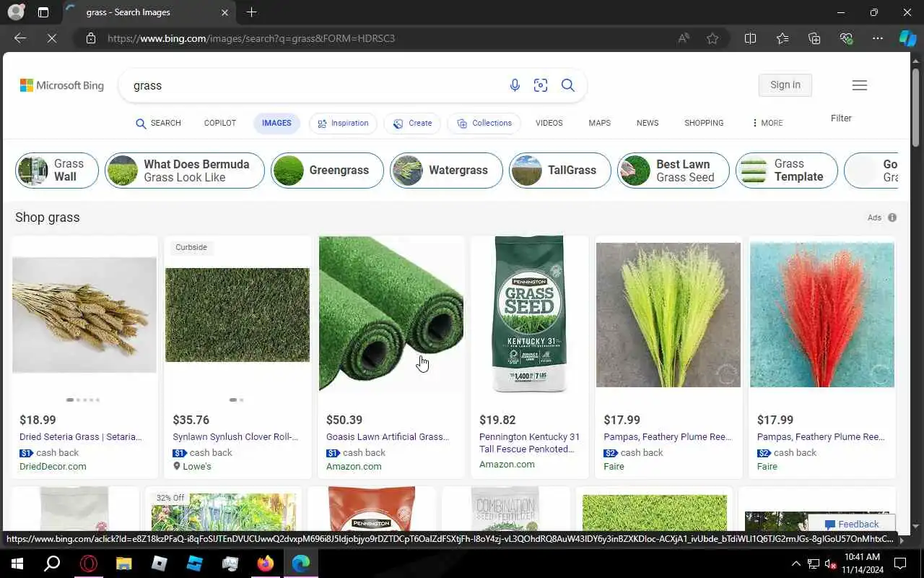Click Edge icon in the taskbar
924x578 pixels.
click(301, 564)
